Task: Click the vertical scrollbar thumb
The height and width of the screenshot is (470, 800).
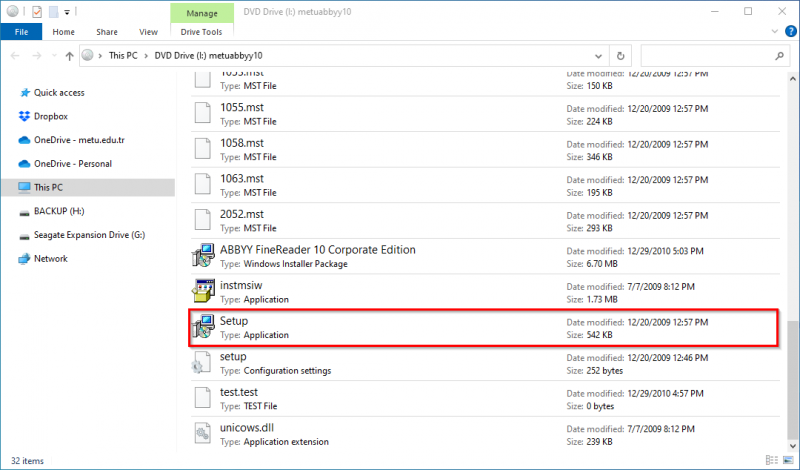Action: point(792,379)
